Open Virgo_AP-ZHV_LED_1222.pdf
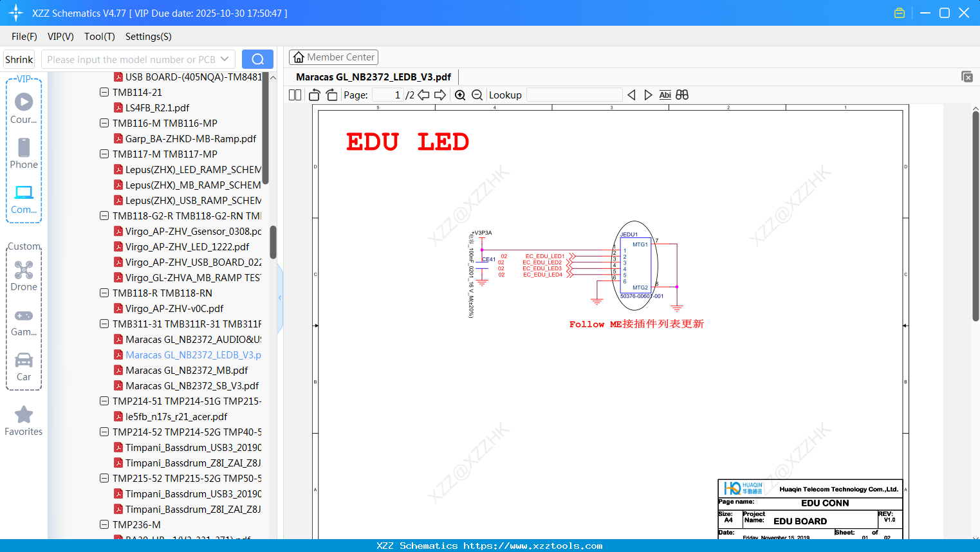This screenshot has width=980, height=552. pyautogui.click(x=187, y=246)
